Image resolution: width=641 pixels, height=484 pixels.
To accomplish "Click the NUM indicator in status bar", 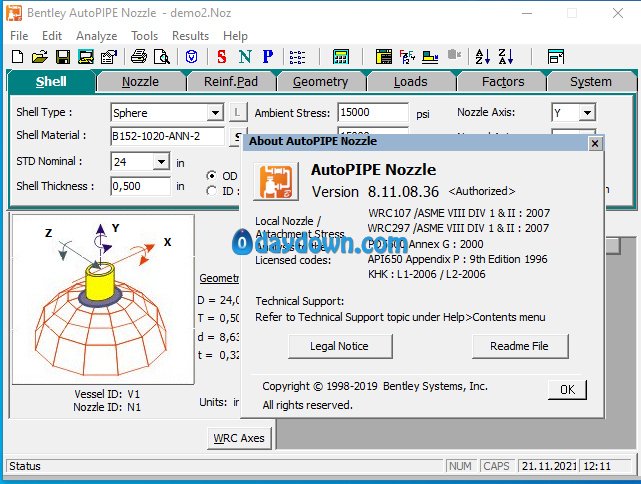I will (x=460, y=466).
